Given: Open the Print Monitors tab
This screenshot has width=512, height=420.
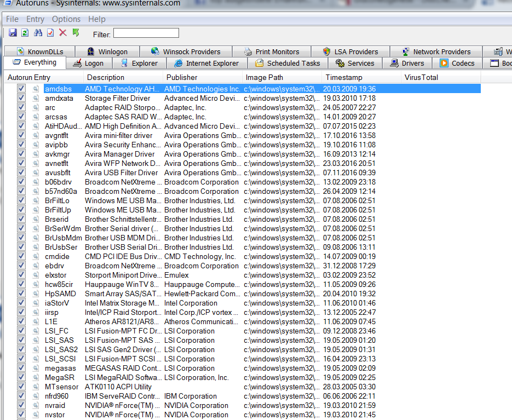Looking at the screenshot, I should point(272,51).
